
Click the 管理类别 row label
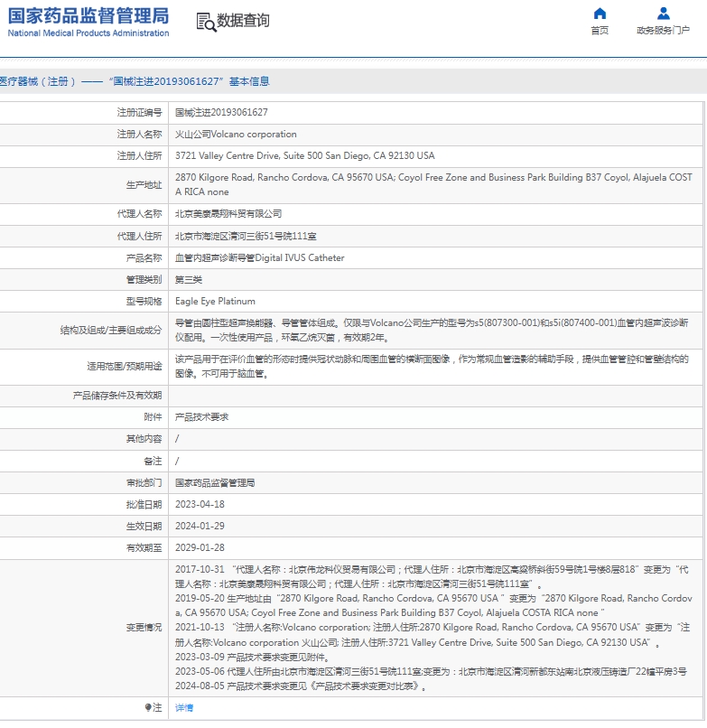144,280
